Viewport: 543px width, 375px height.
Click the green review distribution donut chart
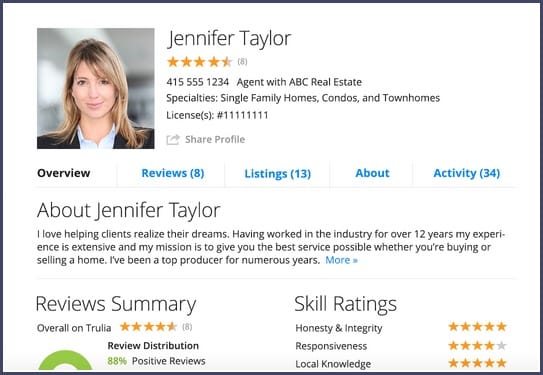65,360
